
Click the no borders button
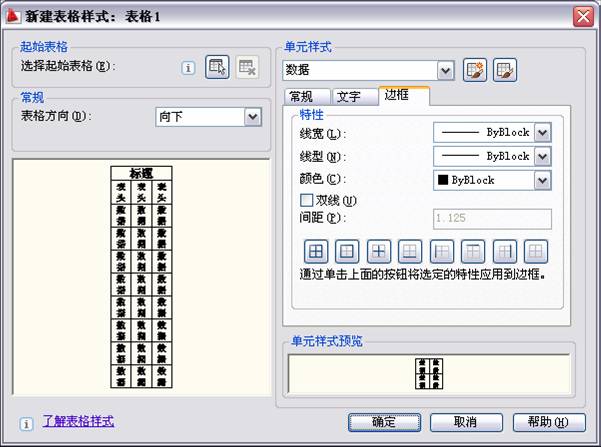537,252
